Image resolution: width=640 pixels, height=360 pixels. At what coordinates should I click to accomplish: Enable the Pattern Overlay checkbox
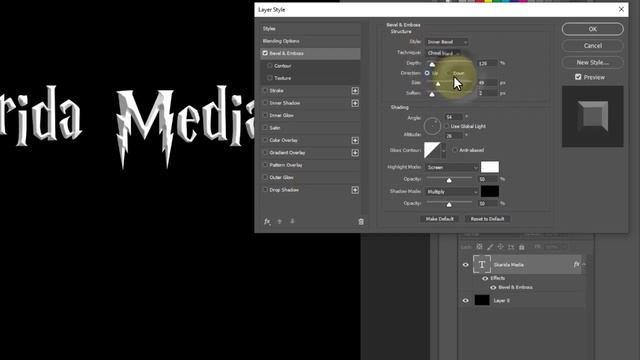(265, 165)
